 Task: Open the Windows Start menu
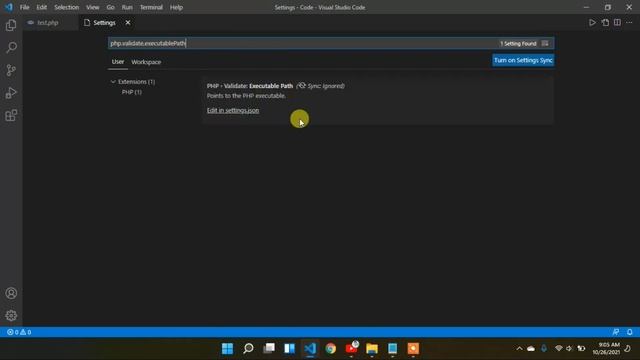pyautogui.click(x=227, y=349)
